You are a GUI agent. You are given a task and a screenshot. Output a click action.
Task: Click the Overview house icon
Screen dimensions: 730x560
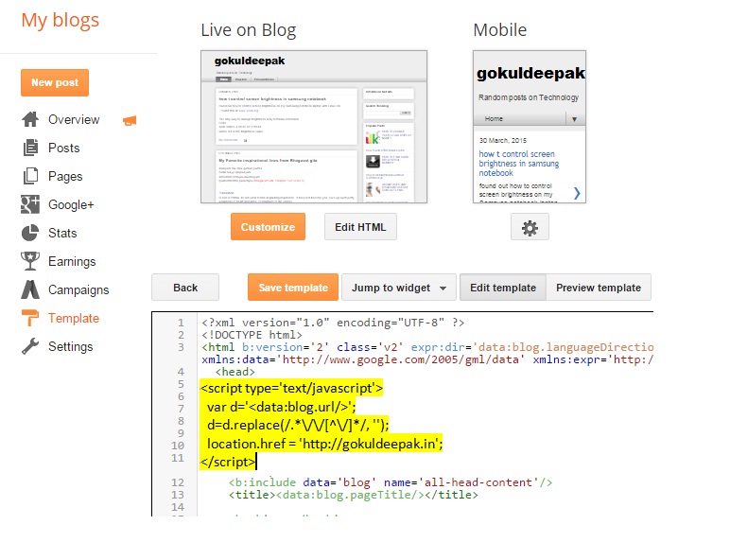pyautogui.click(x=30, y=119)
